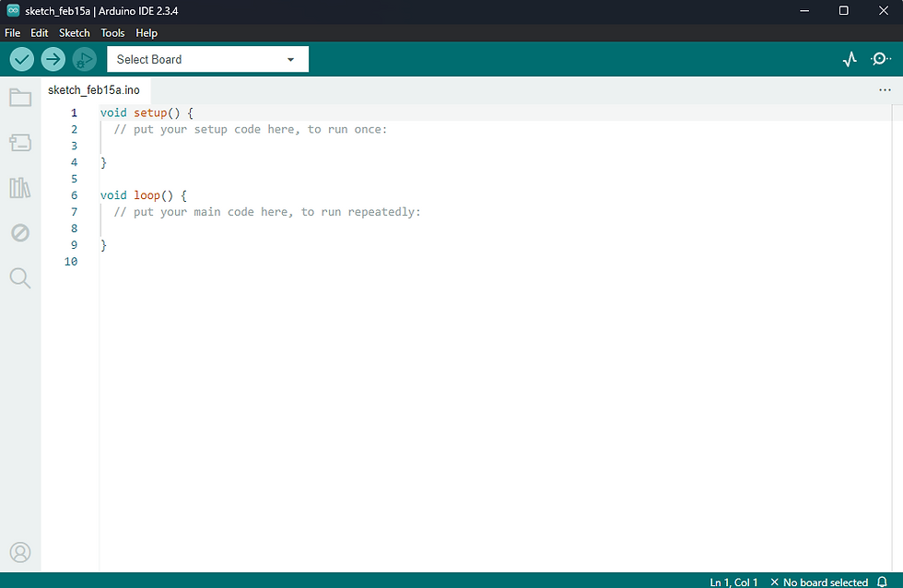This screenshot has width=903, height=588.
Task: Click the closing brace on line 4
Action: tap(103, 163)
